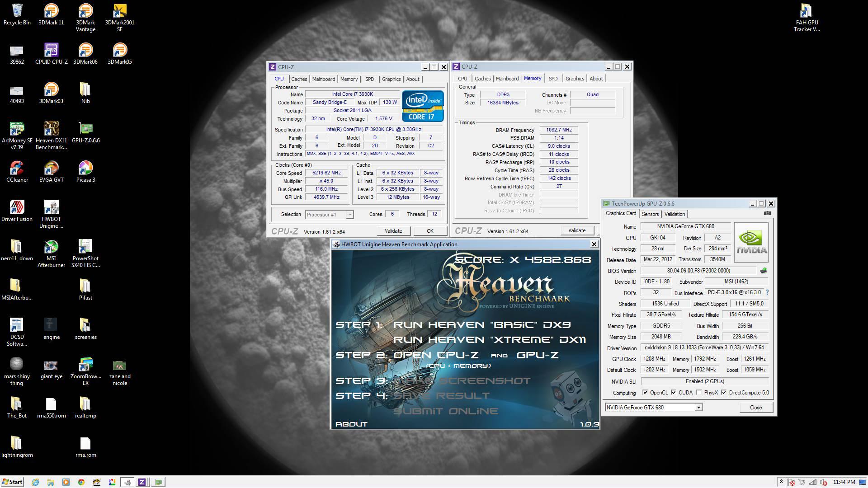Select CCleaner desktop shortcut
The width and height of the screenshot is (868, 488).
[x=17, y=171]
